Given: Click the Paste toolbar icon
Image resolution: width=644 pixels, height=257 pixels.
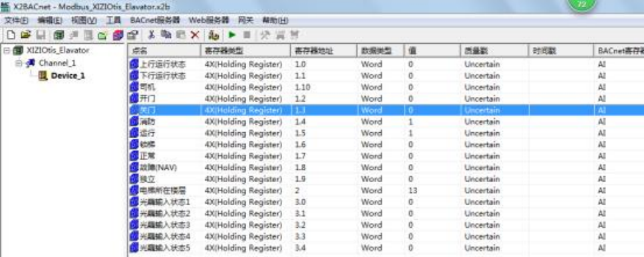Looking at the screenshot, I should (x=180, y=35).
